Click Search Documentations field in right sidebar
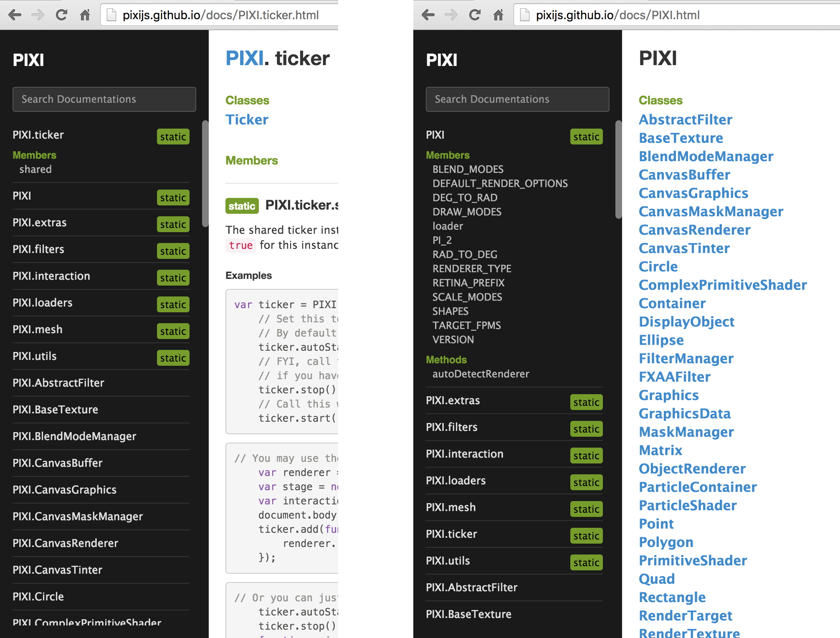 click(x=518, y=99)
